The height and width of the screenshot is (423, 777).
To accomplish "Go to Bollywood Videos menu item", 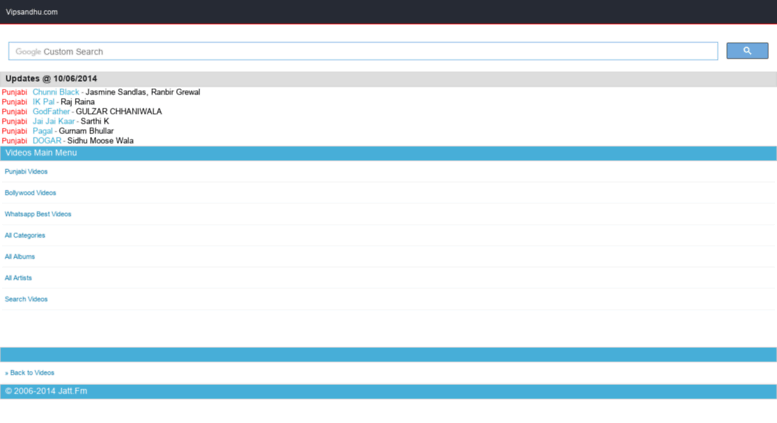I will click(x=30, y=193).
